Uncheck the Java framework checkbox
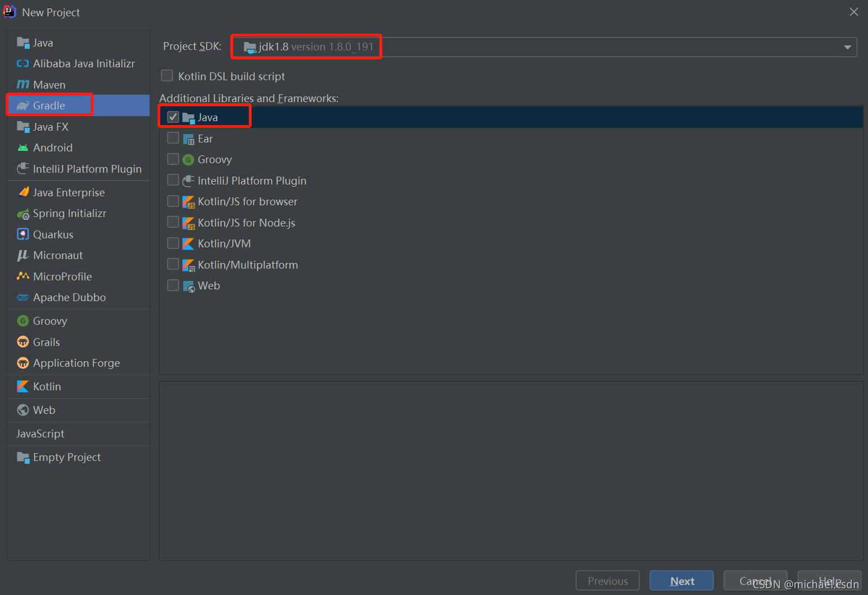Screen dimensions: 868x595 (x=173, y=117)
